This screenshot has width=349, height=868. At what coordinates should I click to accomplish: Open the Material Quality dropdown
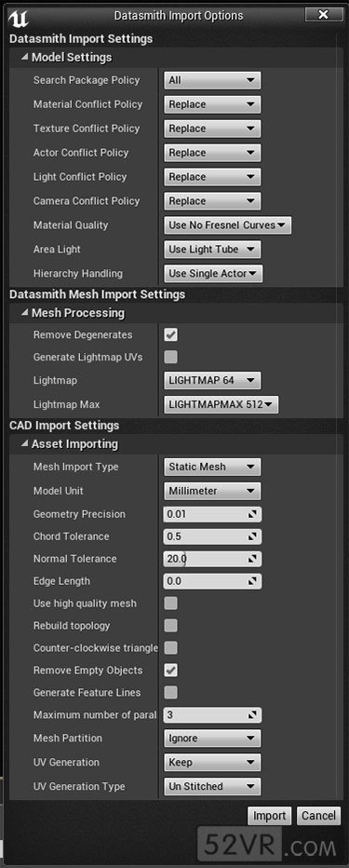[227, 225]
